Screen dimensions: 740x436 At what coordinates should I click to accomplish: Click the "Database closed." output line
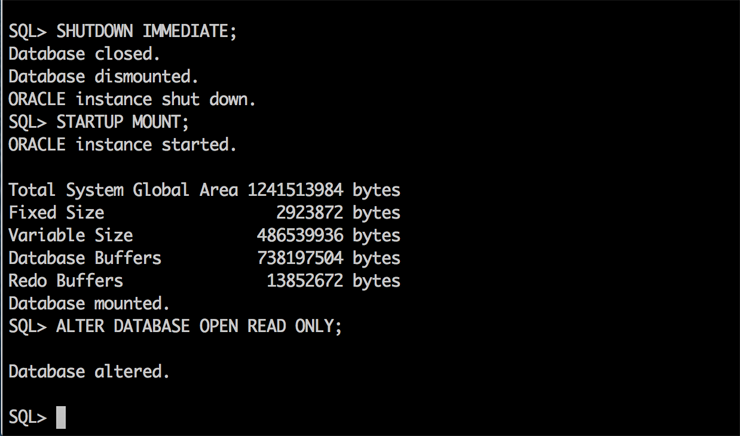84,54
